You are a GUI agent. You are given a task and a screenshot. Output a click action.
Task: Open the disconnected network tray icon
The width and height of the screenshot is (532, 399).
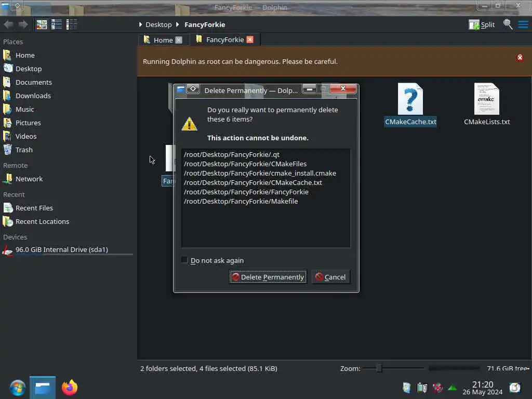[437, 388]
